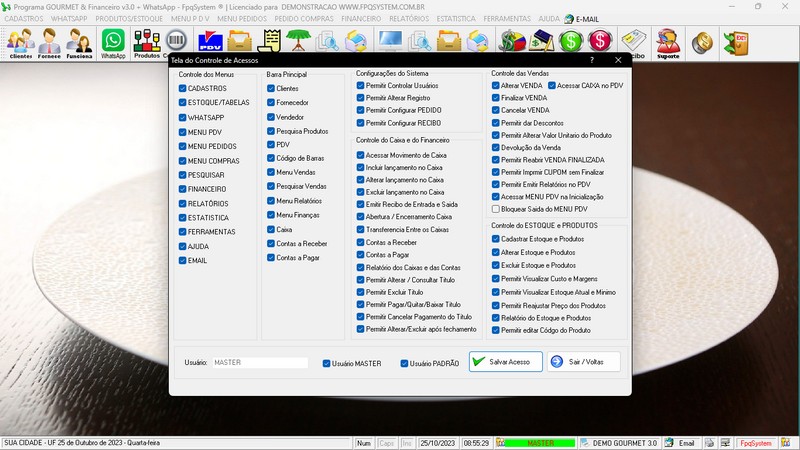
Task: Click the green exit door icon
Action: pos(736,43)
